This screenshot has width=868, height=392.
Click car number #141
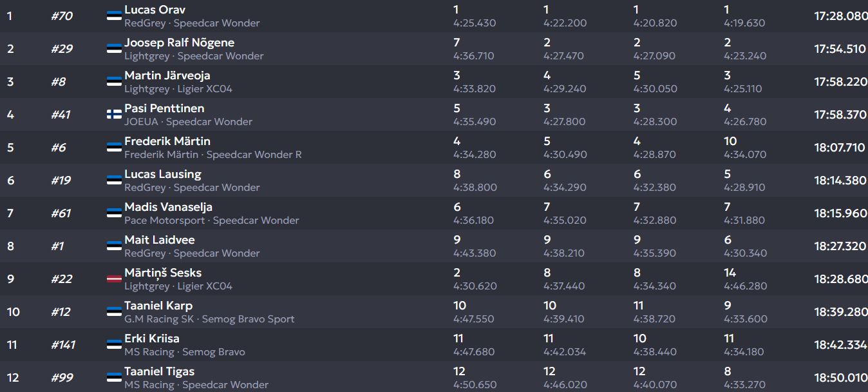pos(63,345)
